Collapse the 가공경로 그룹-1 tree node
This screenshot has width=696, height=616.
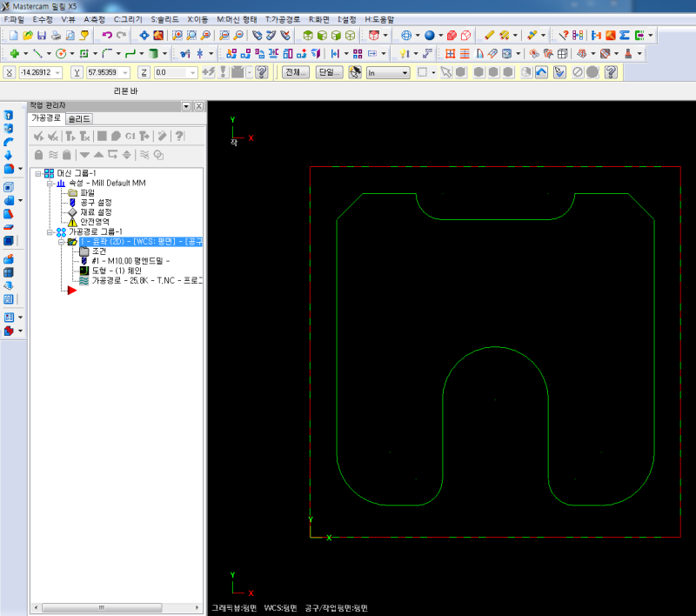pos(49,232)
